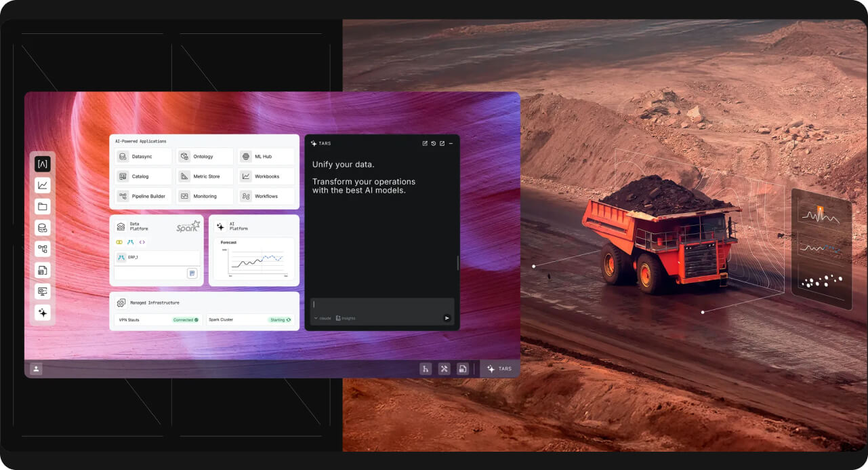Select the blue people icon above ERP_1

click(131, 242)
